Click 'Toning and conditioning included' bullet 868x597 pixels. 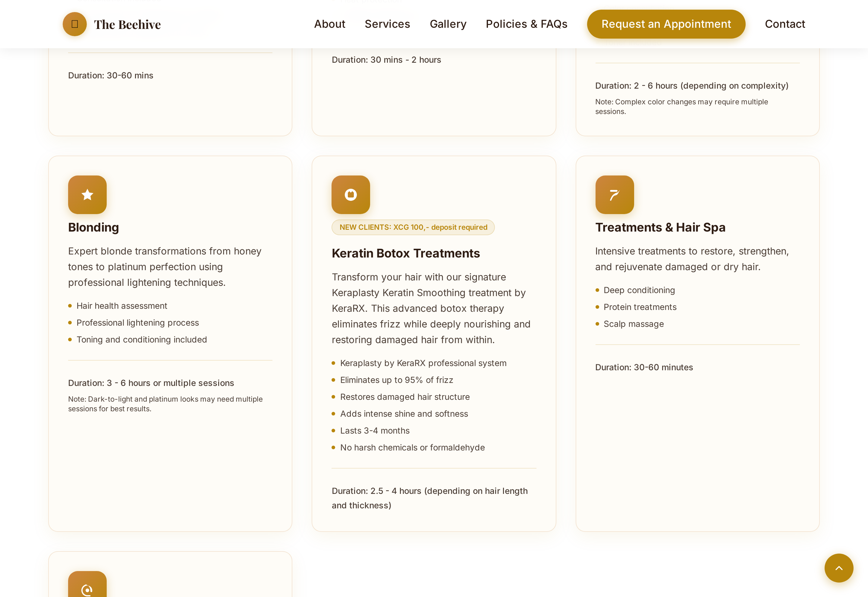pyautogui.click(x=142, y=339)
